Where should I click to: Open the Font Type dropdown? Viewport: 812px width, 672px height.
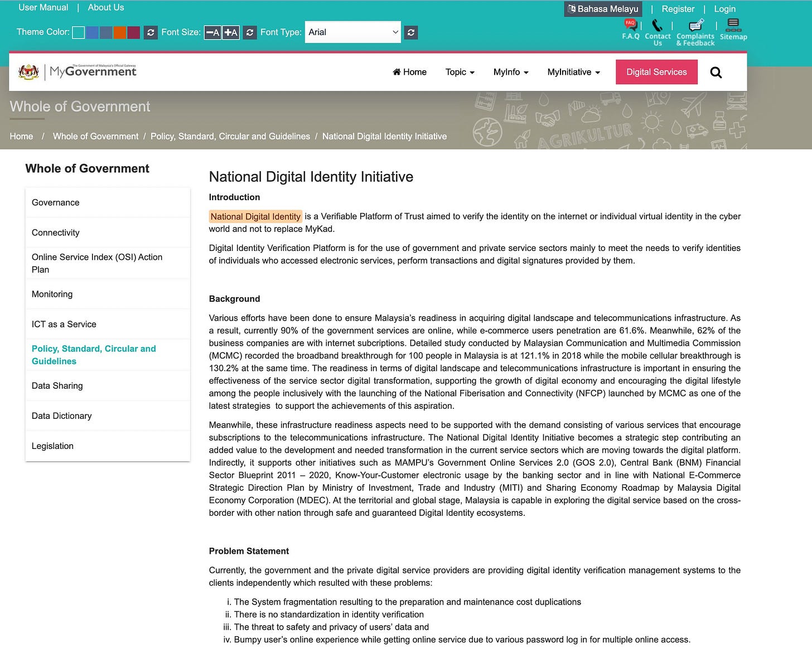pyautogui.click(x=353, y=32)
